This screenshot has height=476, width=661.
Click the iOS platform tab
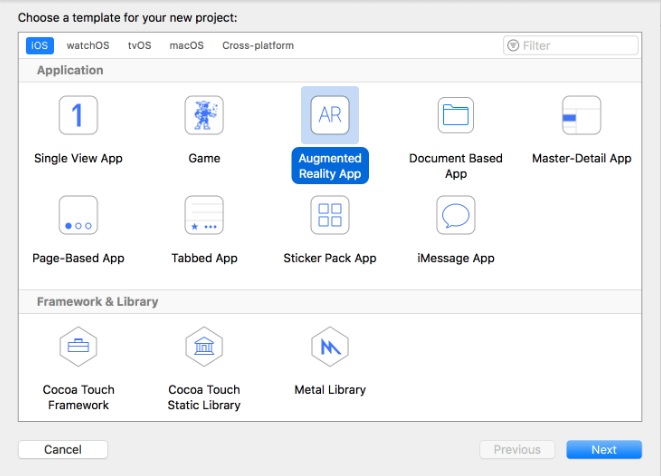tap(39, 45)
